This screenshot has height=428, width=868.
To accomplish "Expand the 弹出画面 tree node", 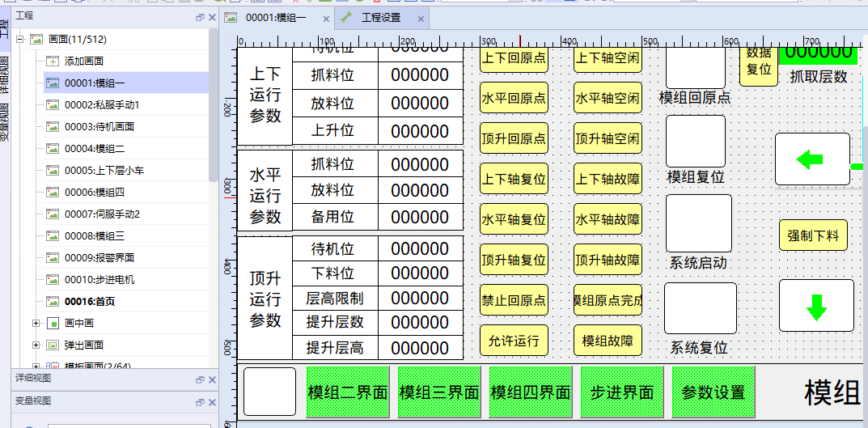I will 36,345.
